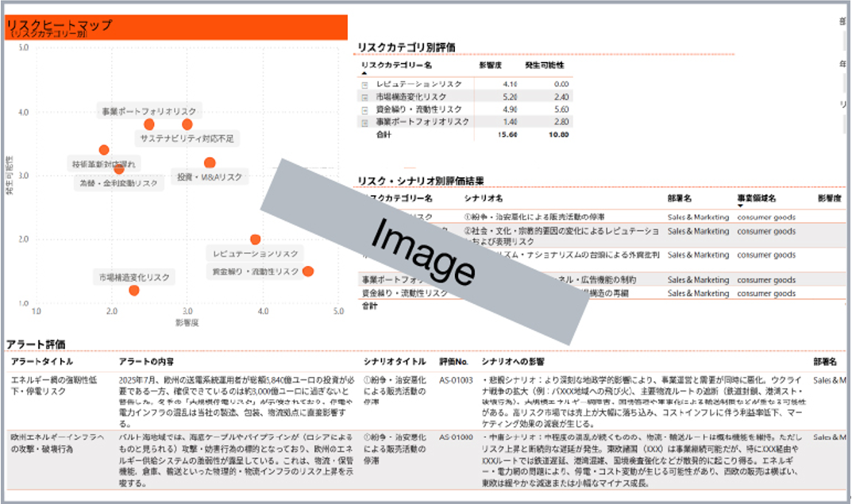852x504 pixels.
Task: Expand the 資金繰り・流動性リスク matrix row
Action: point(365,110)
